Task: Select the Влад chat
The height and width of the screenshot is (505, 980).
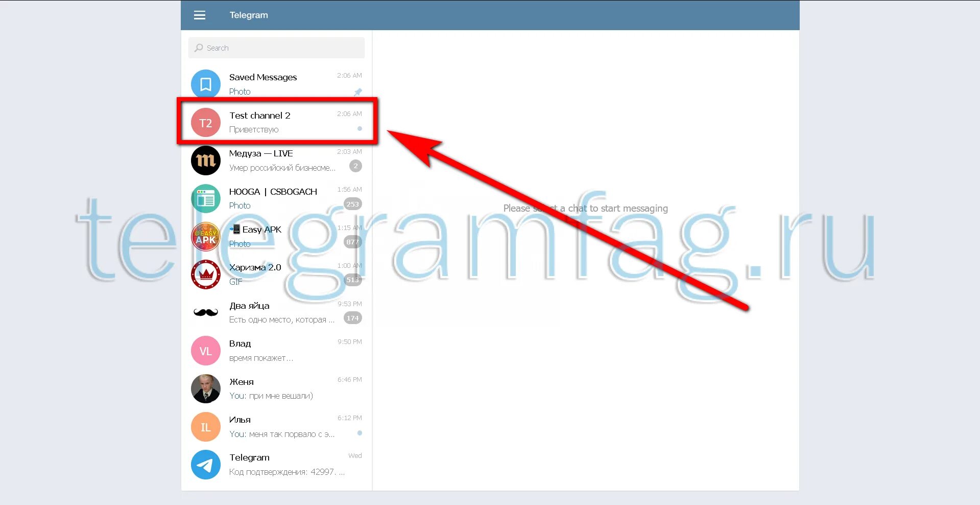Action: tap(276, 350)
